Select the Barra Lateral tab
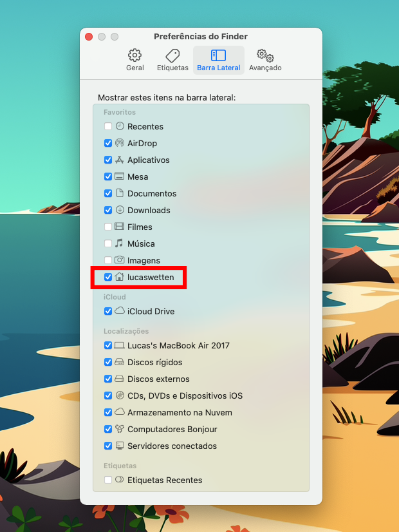 [219, 60]
